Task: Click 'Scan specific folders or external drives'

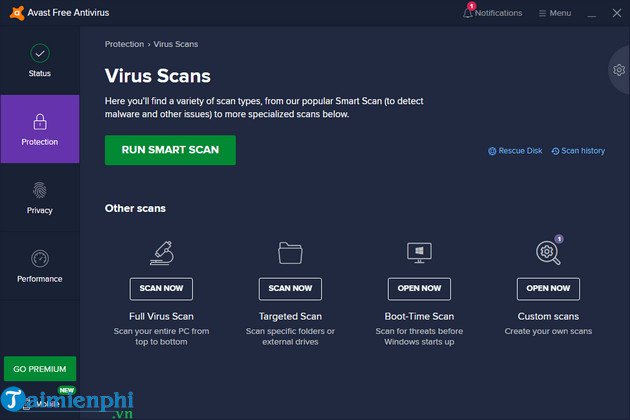Action: (290, 336)
